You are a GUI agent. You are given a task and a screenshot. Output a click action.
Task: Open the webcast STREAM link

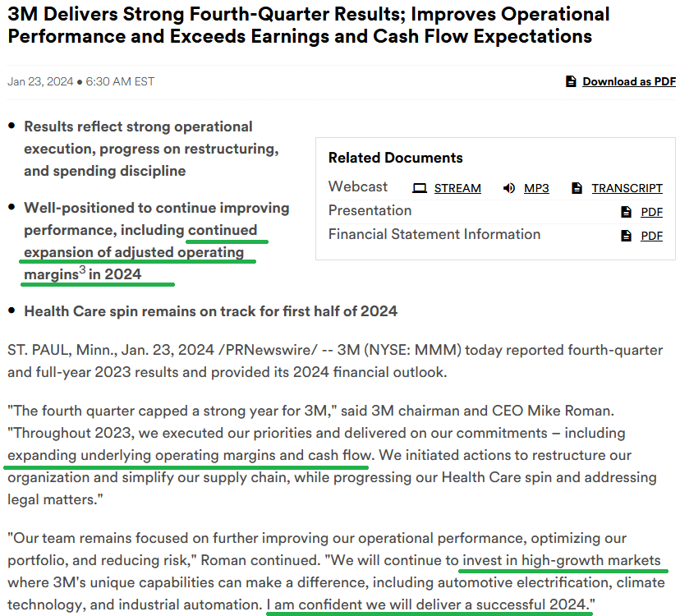click(x=457, y=188)
